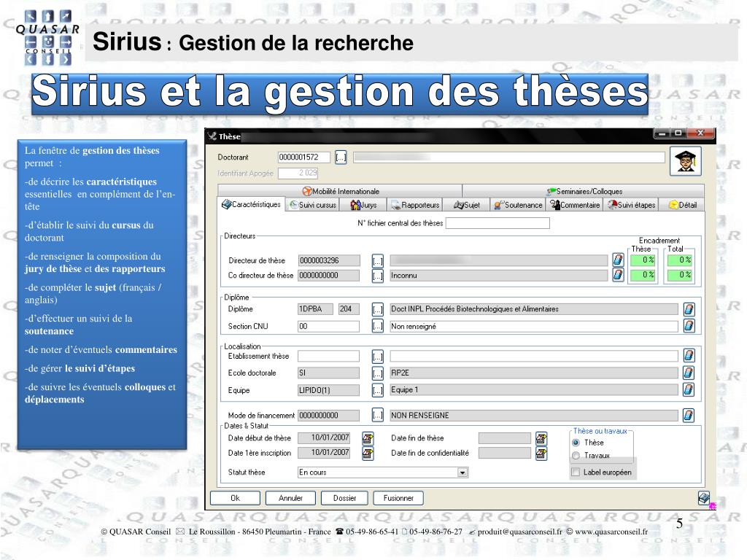Click the Doctorant number field 0000001572
Viewport: 747px width, 560px height.
[304, 157]
